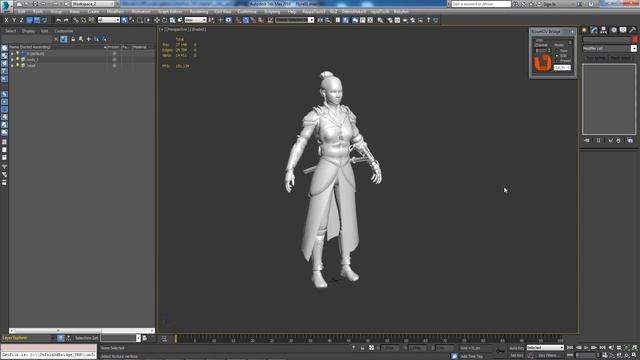Viewport: 640px width, 360px height.
Task: Click the Perspective viewport label
Action: click(x=178, y=29)
